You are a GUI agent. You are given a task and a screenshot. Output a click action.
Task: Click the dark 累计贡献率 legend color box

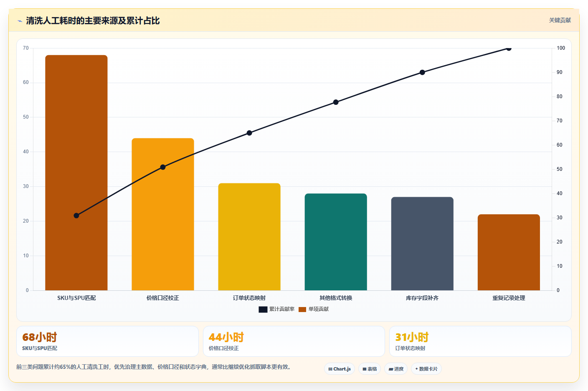tap(263, 310)
